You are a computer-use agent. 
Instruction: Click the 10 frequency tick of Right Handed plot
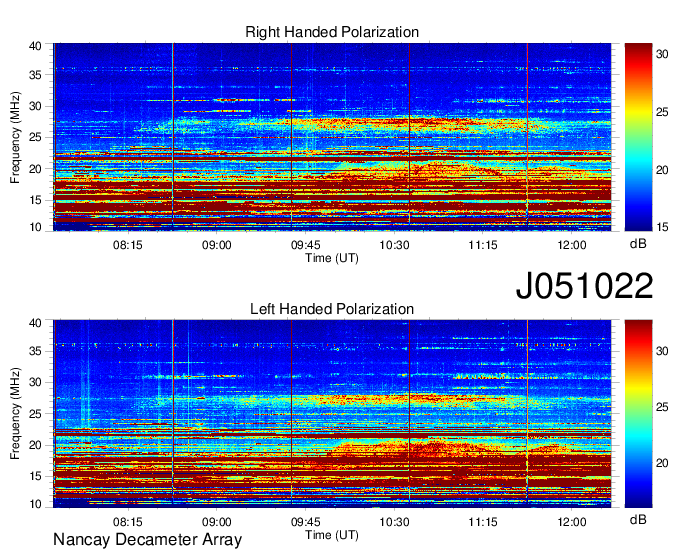[x=35, y=227]
